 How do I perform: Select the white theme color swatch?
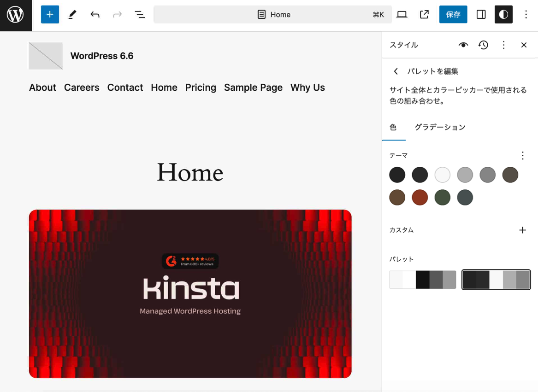(x=442, y=175)
